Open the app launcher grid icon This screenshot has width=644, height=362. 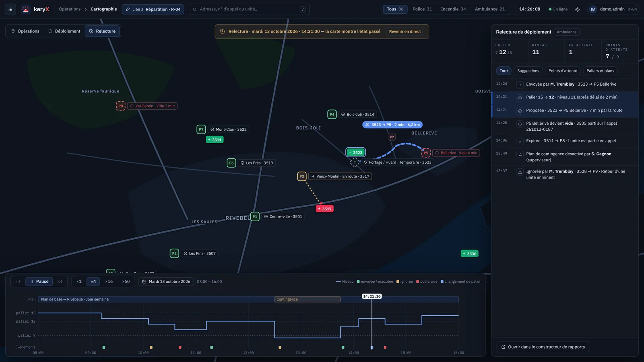pyautogui.click(x=10, y=9)
